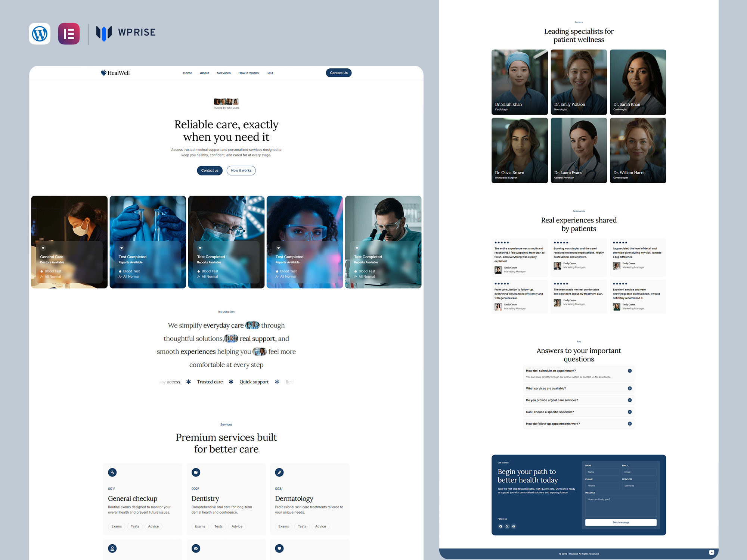Collapse the schedule an appointment question
The image size is (747, 560).
[x=630, y=371]
